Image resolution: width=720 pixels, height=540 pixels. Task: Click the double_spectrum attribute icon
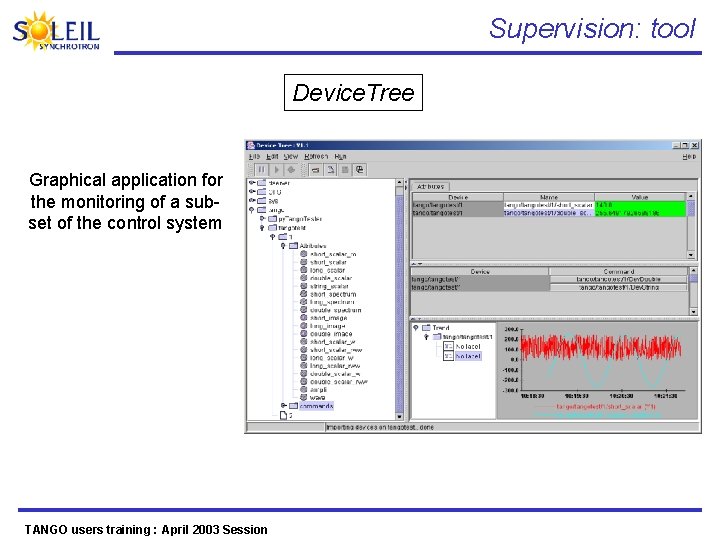(304, 309)
